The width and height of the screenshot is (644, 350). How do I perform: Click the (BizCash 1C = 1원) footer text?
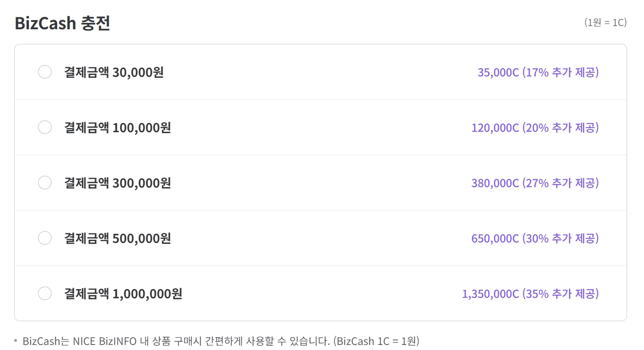[376, 341]
